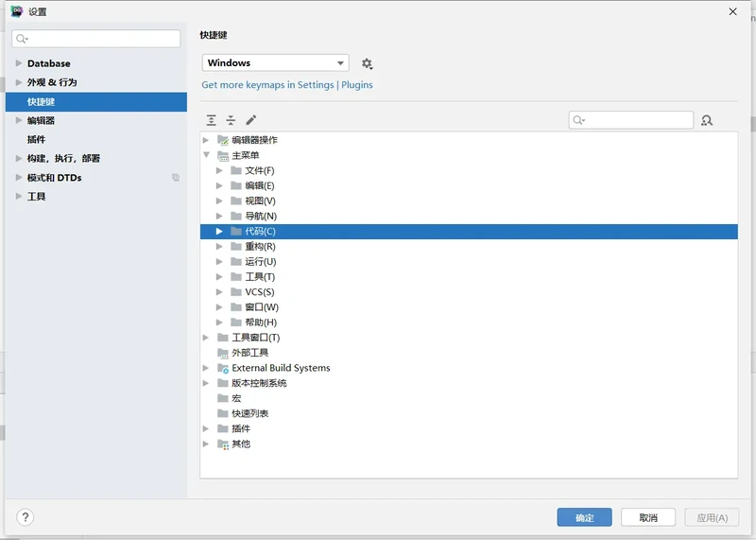Click the 确定 button
Screen dimensions: 756x540
point(584,517)
